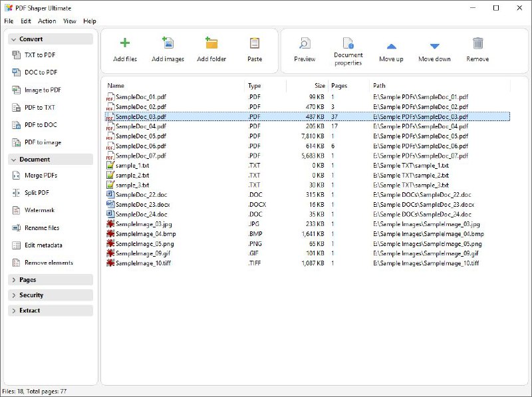Select the SampleImage_04.bmp file row
The width and height of the screenshot is (532, 397).
(136, 234)
